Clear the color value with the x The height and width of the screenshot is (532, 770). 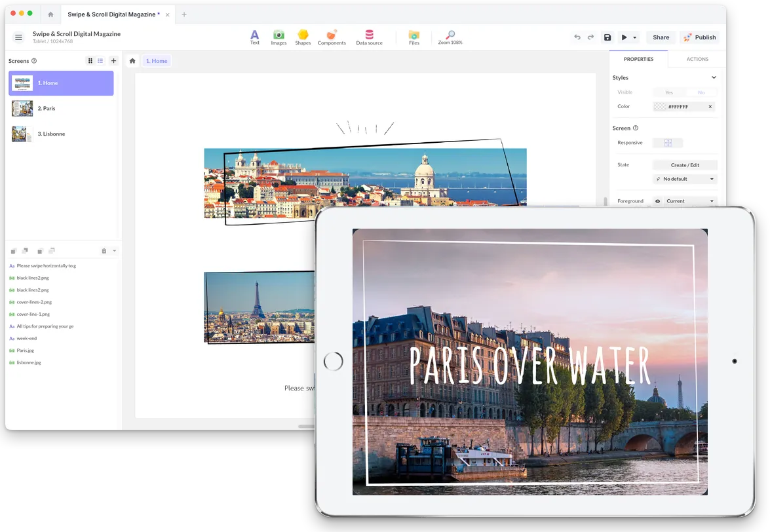click(x=710, y=107)
